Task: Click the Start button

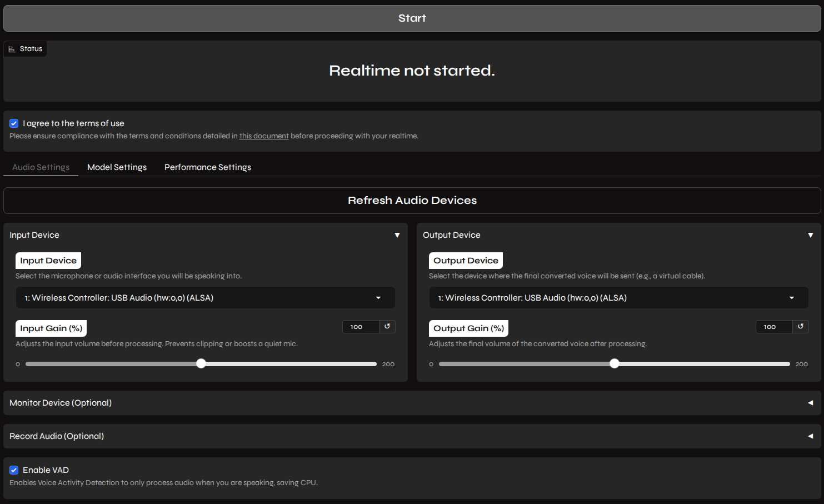Action: pyautogui.click(x=412, y=18)
